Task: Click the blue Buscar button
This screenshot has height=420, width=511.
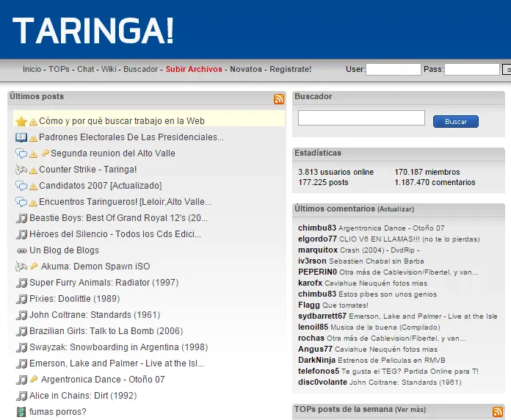Action: coord(456,122)
